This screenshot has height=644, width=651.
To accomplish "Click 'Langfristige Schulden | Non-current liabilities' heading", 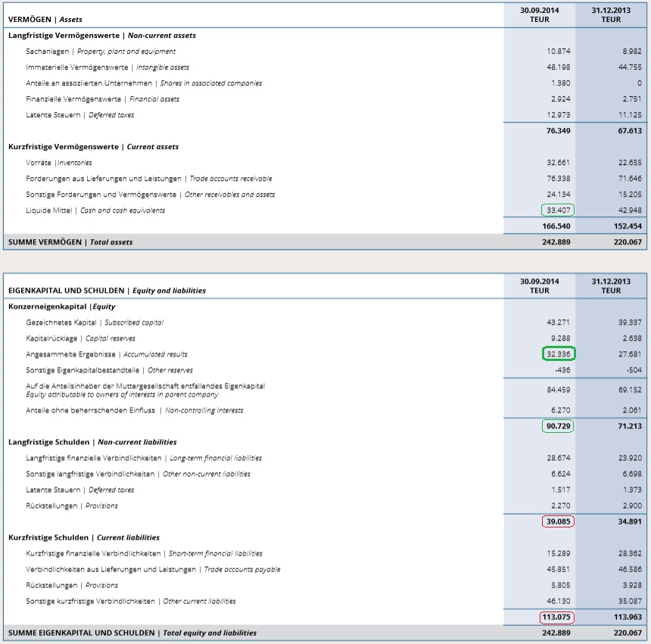I will coord(92,443).
